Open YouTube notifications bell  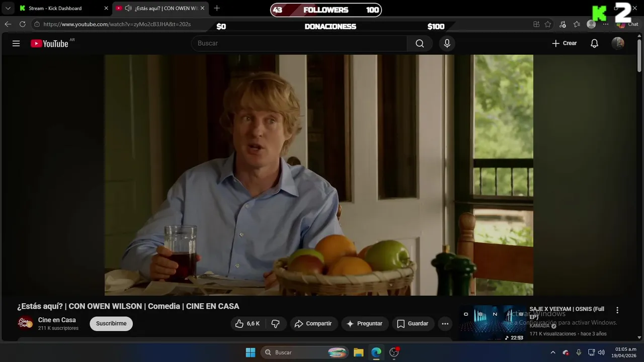tap(594, 43)
